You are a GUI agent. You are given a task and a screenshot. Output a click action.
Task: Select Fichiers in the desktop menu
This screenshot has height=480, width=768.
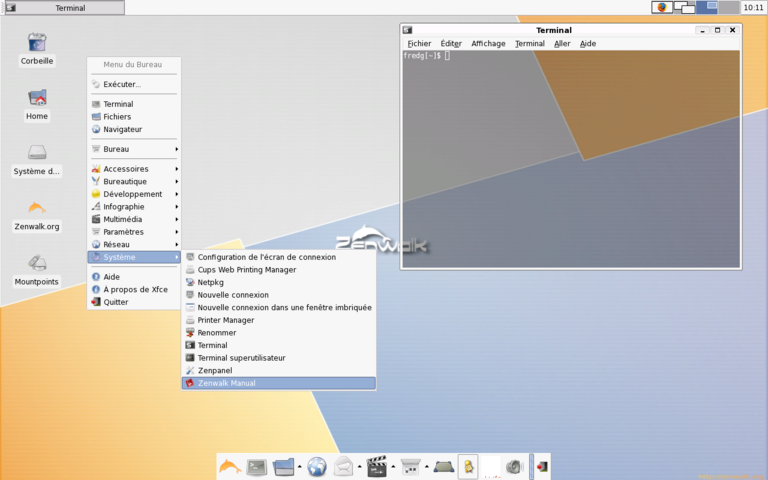pyautogui.click(x=134, y=117)
